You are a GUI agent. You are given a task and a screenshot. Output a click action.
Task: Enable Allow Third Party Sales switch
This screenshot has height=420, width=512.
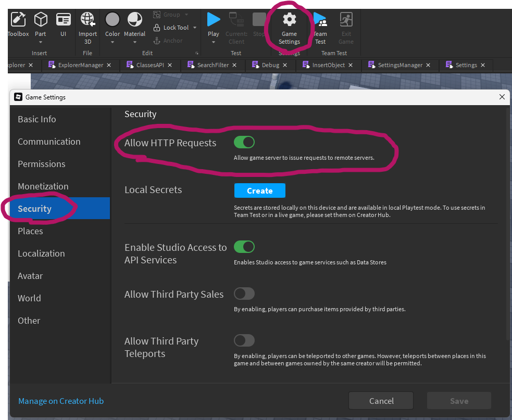point(244,294)
